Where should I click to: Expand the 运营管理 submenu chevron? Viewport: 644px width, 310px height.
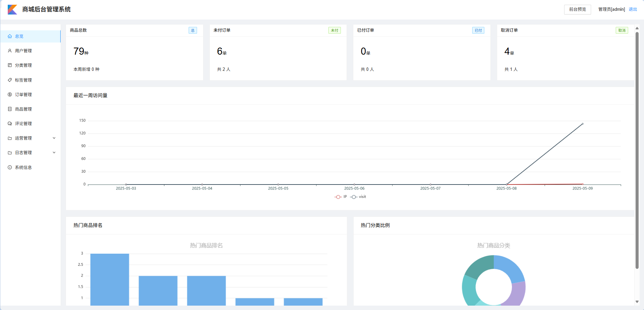click(x=54, y=138)
